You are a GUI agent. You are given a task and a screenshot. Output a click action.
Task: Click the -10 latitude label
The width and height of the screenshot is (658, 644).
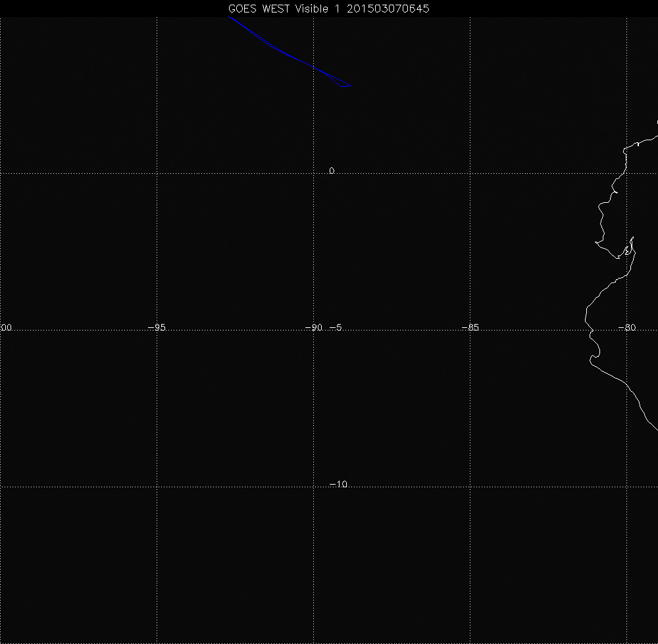[x=338, y=485]
